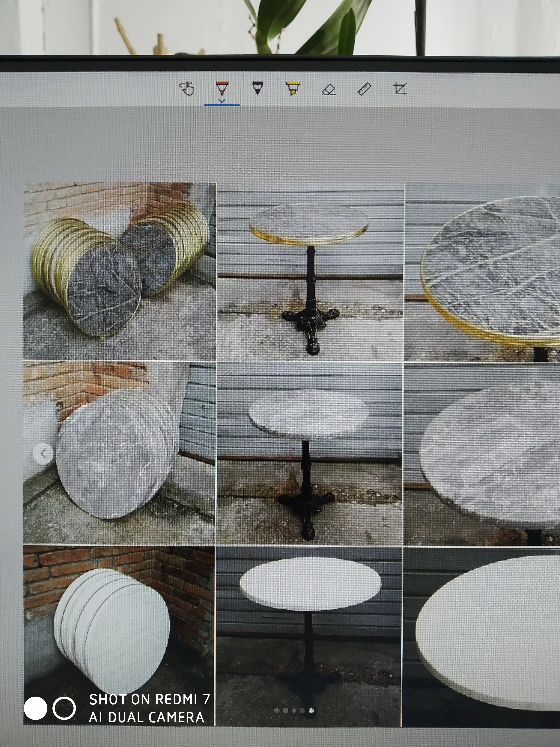Screen dimensions: 560x747
Task: Expand the Ballpoint pen options chevron
Action: click(x=222, y=101)
